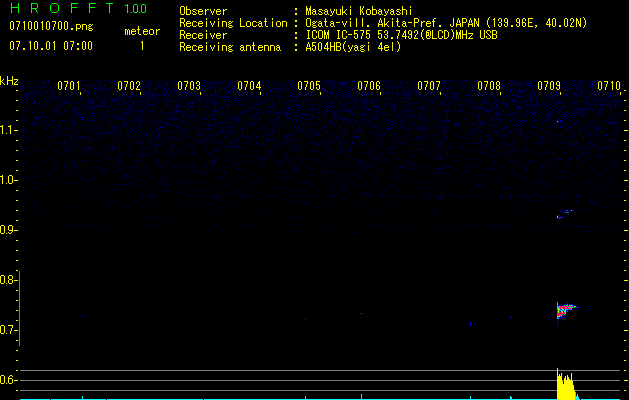Click the 0703 time marker
Image resolution: width=629 pixels, height=400 pixels.
tap(189, 86)
